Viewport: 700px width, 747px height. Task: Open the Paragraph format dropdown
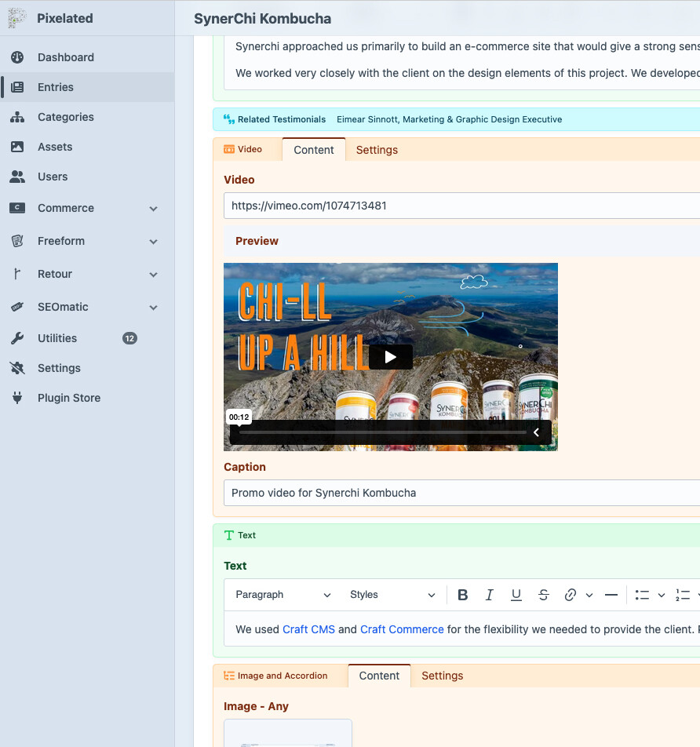point(283,595)
